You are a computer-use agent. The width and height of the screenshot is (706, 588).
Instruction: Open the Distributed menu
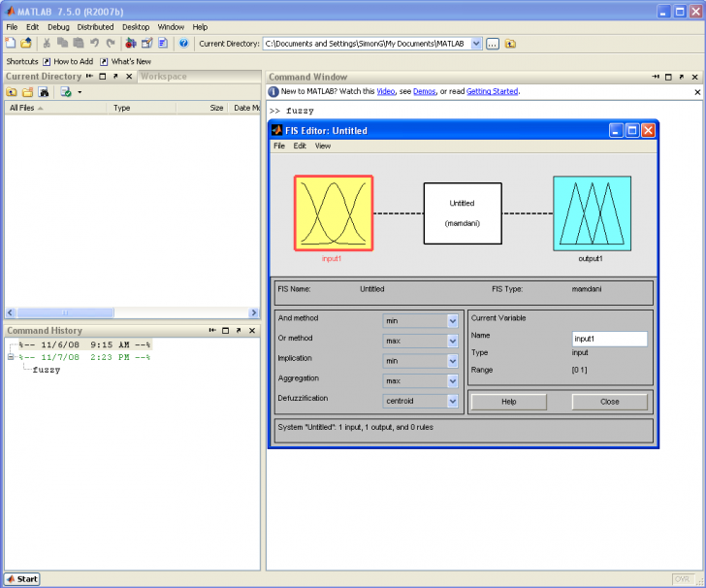(95, 27)
